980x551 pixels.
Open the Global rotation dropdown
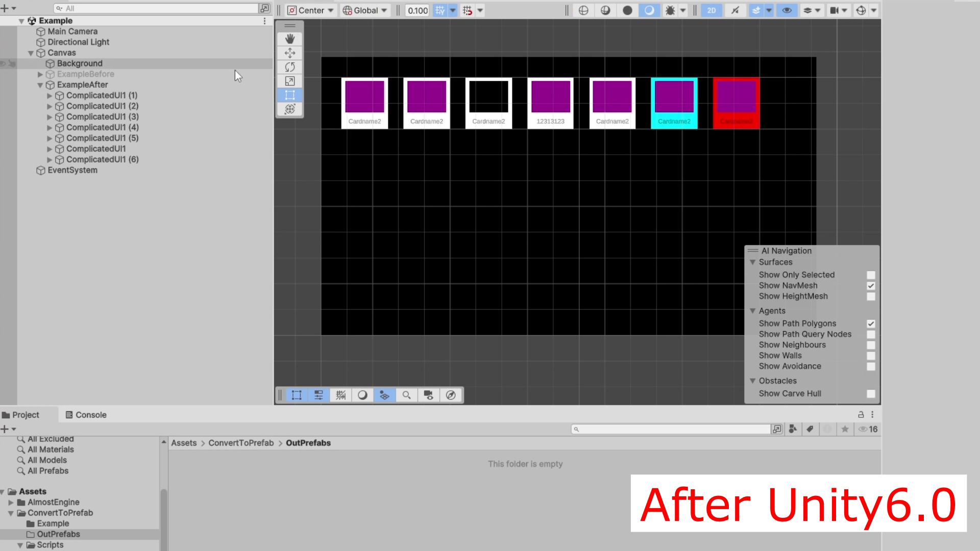(x=365, y=10)
